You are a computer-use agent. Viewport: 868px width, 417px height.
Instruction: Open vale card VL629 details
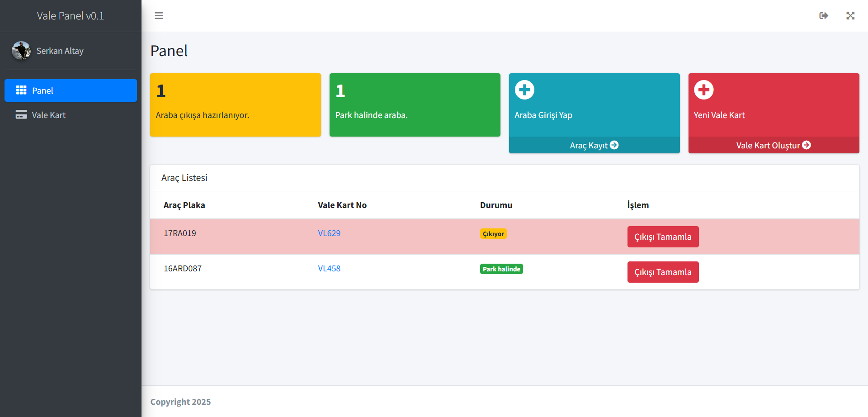pyautogui.click(x=329, y=233)
